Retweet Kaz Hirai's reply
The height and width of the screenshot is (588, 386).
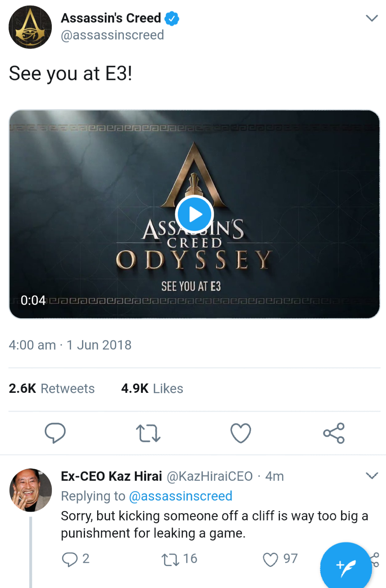click(x=171, y=560)
